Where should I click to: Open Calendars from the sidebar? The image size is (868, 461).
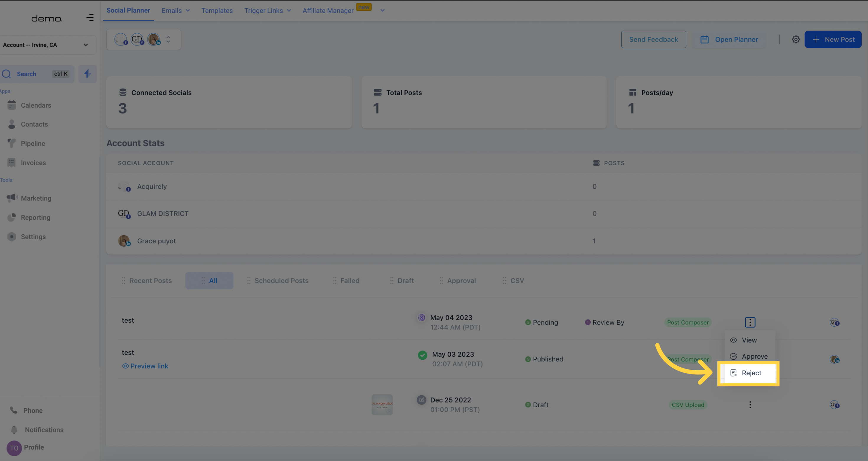[x=36, y=105]
